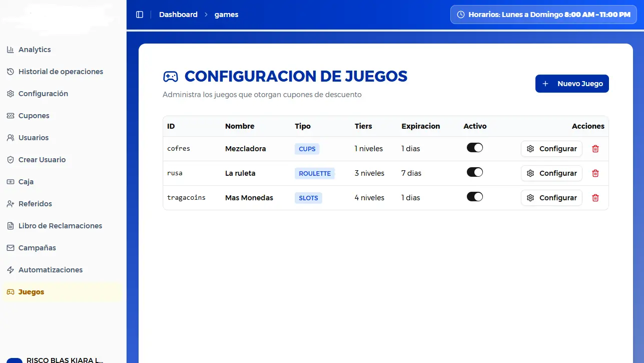Delete Mas Monedas game with trash icon
This screenshot has height=363, width=644.
click(595, 198)
